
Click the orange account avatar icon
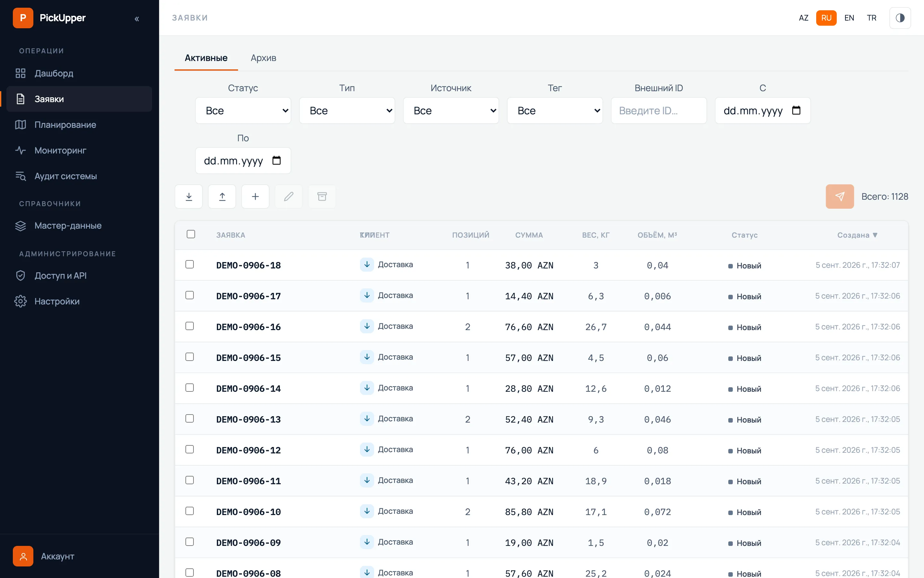23,556
